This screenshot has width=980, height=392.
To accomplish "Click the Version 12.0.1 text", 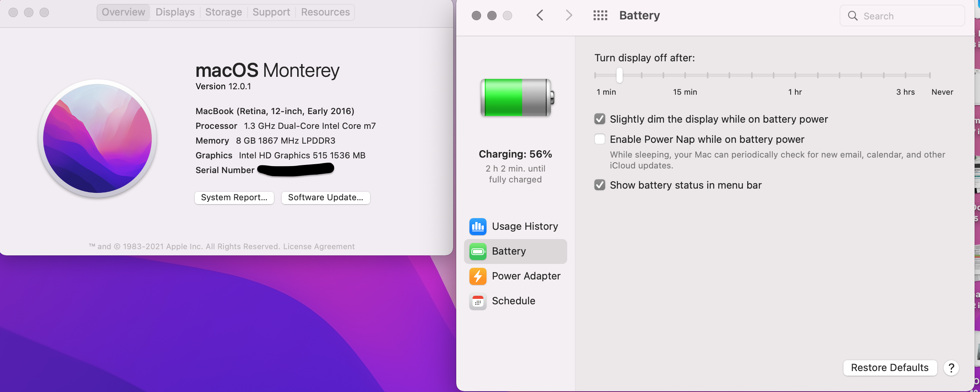I will 223,87.
